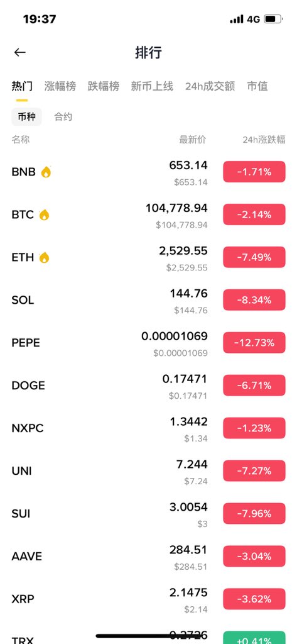Tap the back arrow icon
The height and width of the screenshot is (644, 297).
[19, 52]
